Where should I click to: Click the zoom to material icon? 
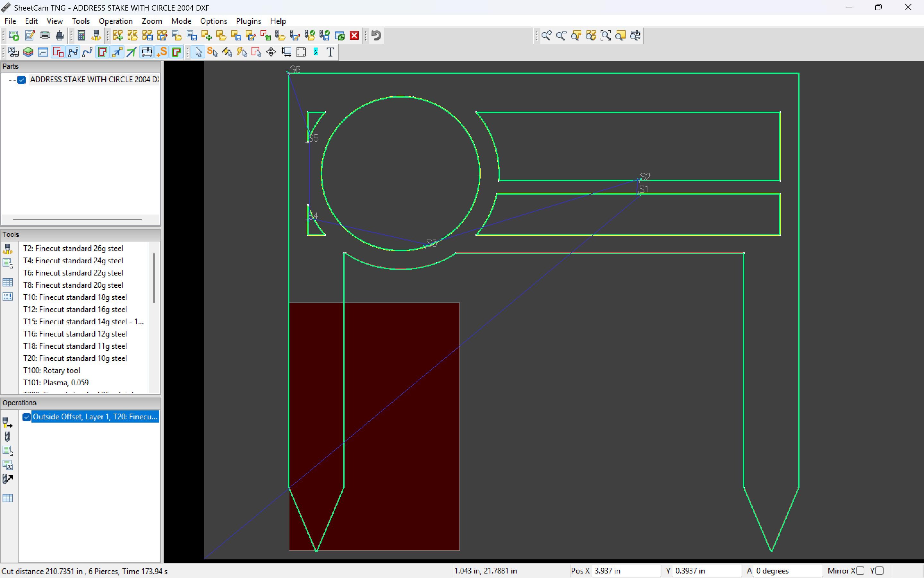[620, 36]
